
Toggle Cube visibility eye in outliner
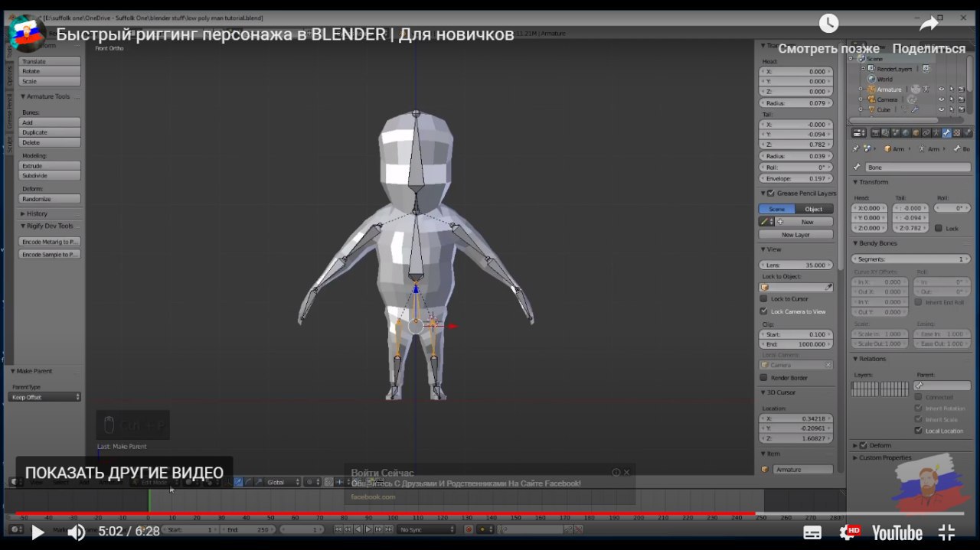coord(941,109)
